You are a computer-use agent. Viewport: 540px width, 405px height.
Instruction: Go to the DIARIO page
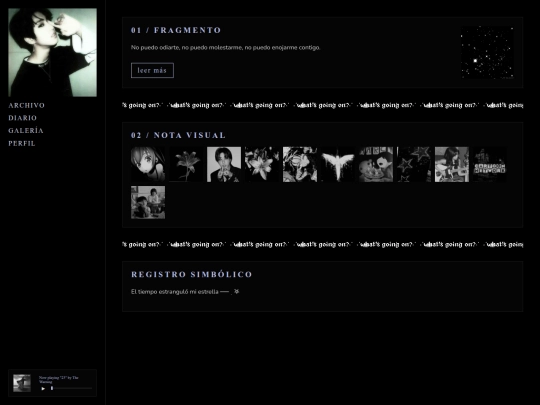[x=22, y=118]
